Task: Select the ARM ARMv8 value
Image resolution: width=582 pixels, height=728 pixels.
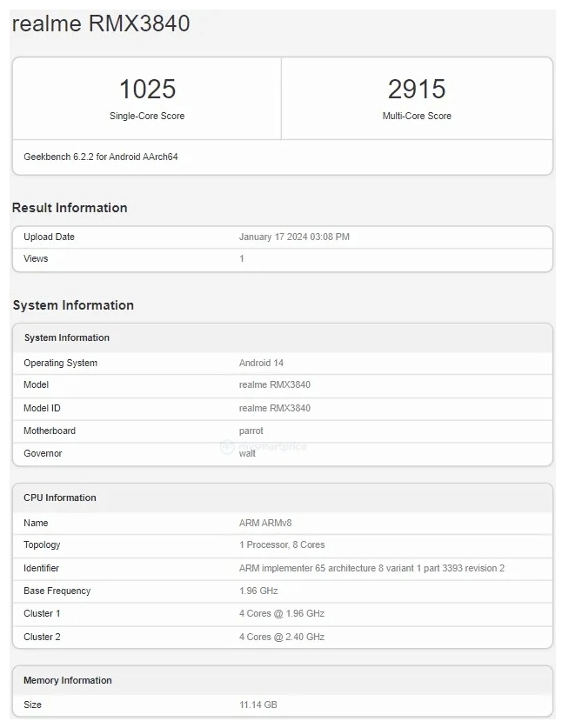Action: coord(265,523)
